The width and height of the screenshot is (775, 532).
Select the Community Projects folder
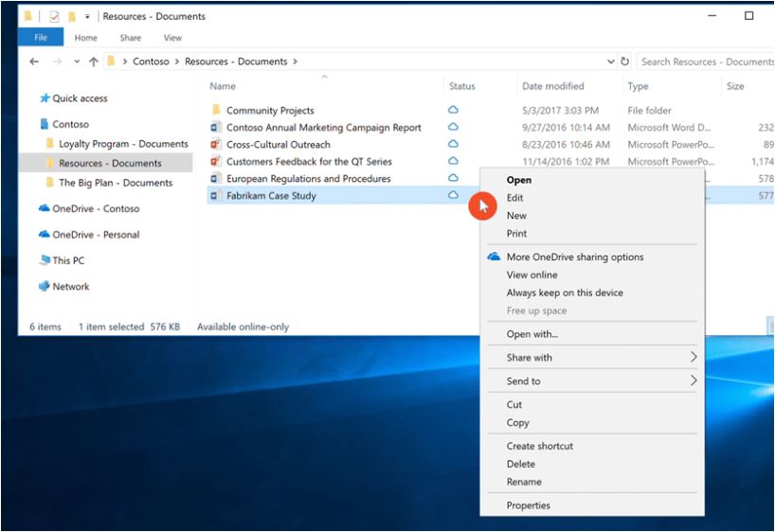point(270,110)
